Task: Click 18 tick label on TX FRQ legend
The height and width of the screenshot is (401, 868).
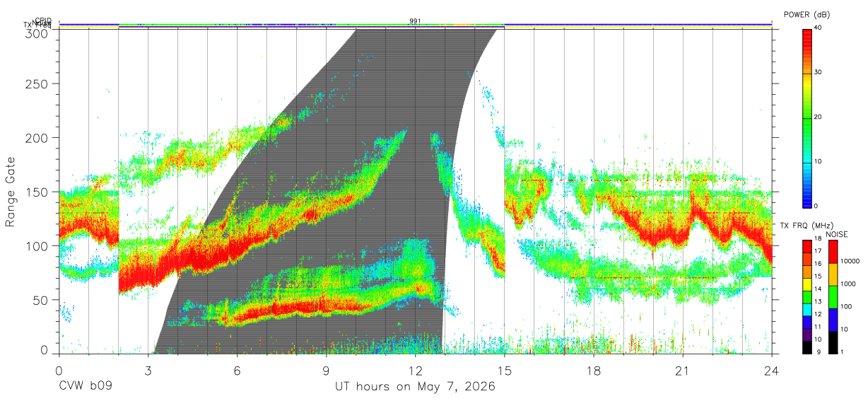Action: pyautogui.click(x=818, y=238)
